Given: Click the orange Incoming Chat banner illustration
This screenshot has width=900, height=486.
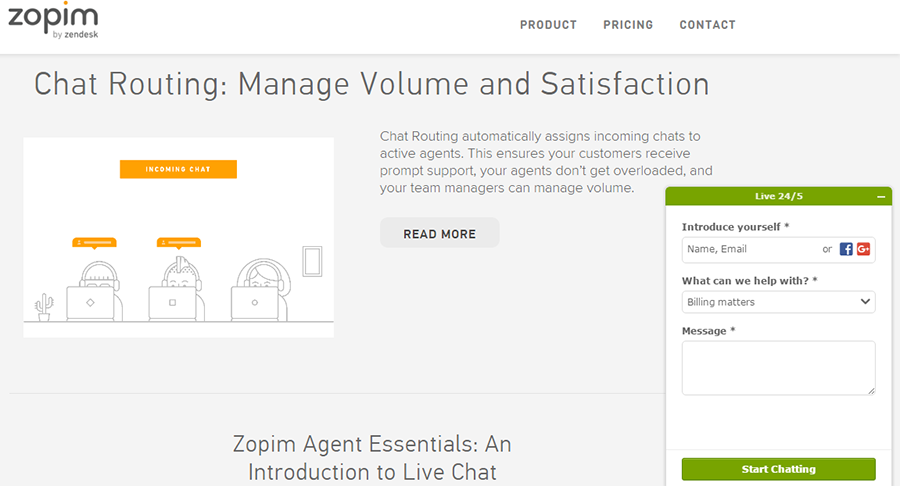Looking at the screenshot, I should click(x=178, y=169).
